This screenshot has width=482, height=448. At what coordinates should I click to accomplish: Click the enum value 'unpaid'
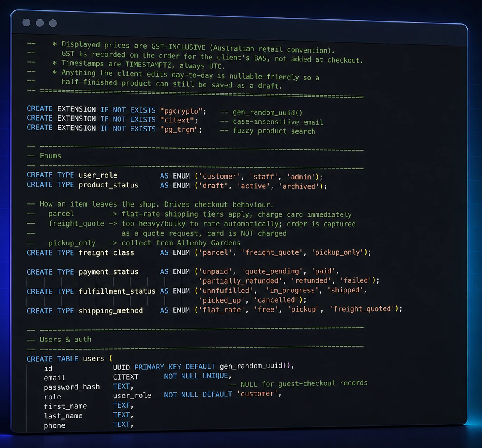216,271
